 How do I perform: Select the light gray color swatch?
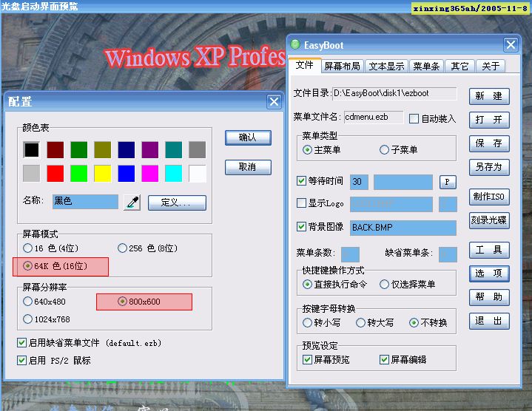(32, 174)
